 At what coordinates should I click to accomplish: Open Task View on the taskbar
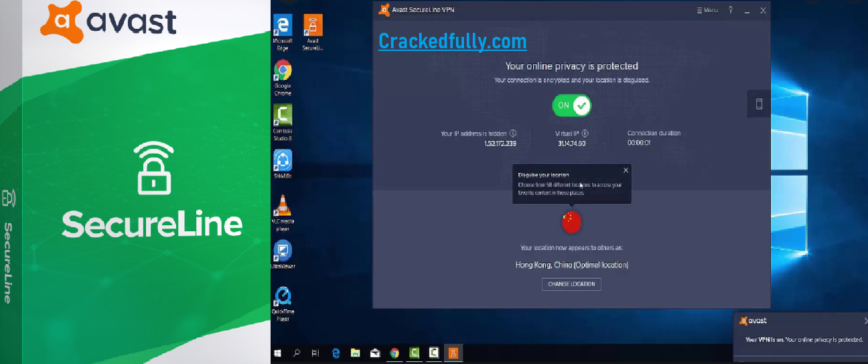315,353
